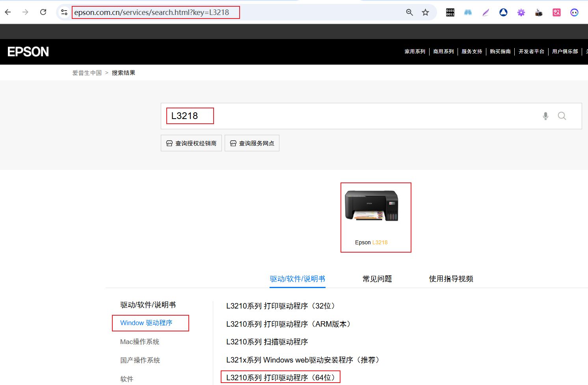
Task: Click the camera screenshot extension icon
Action: (x=539, y=12)
